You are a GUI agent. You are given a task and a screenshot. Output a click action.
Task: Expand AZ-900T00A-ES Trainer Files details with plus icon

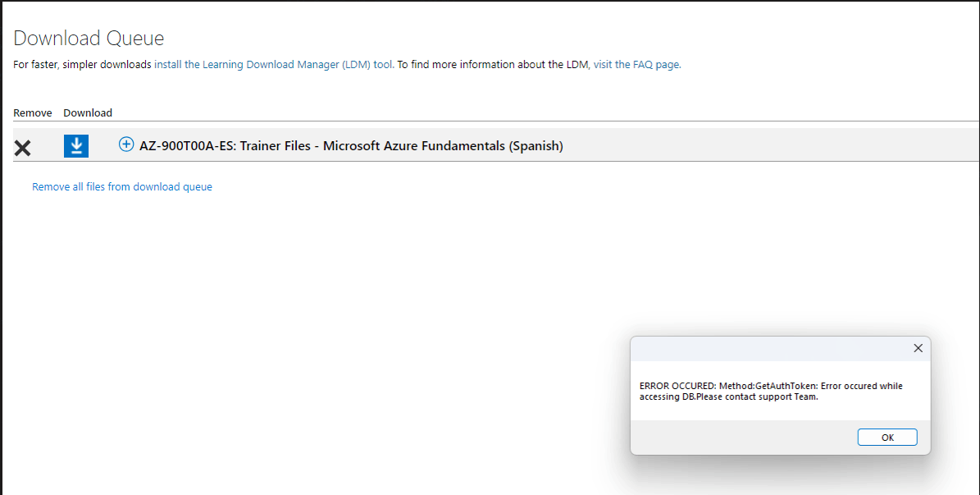pos(126,144)
